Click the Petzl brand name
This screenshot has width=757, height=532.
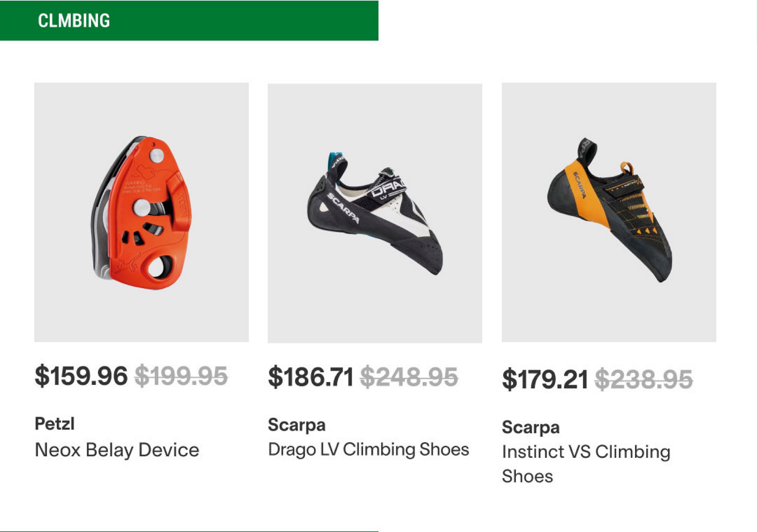55,424
